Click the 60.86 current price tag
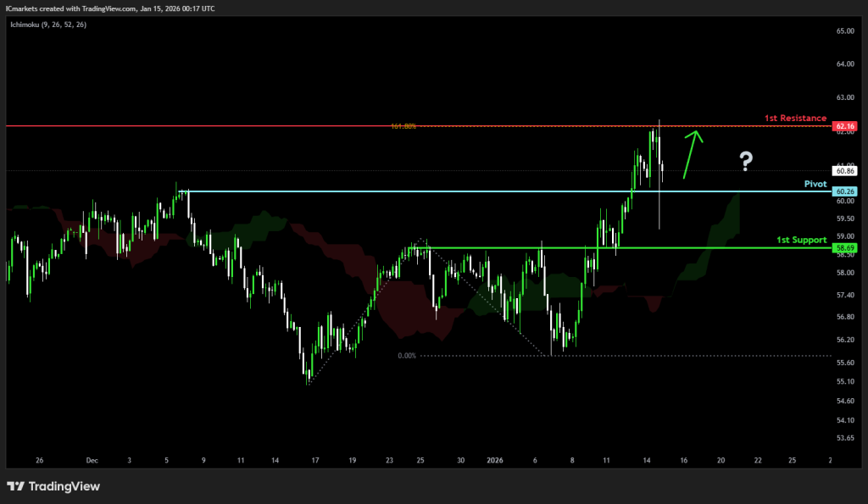Viewport: 868px width, 504px height. click(845, 171)
